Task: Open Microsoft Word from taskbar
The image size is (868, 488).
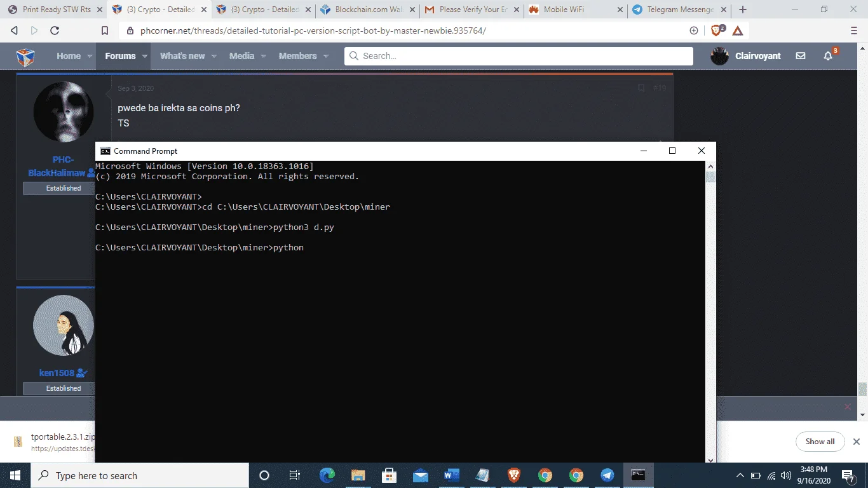Action: pos(452,475)
